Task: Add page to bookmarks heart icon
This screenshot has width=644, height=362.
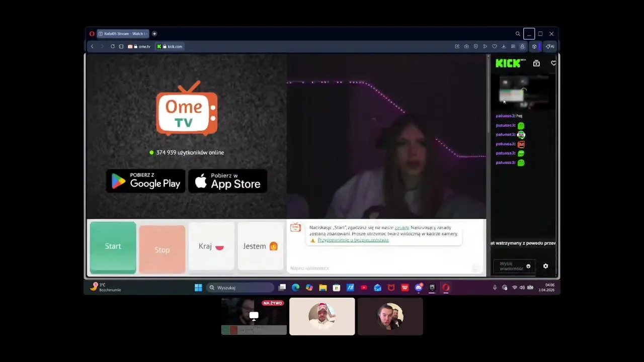Action: tap(494, 46)
